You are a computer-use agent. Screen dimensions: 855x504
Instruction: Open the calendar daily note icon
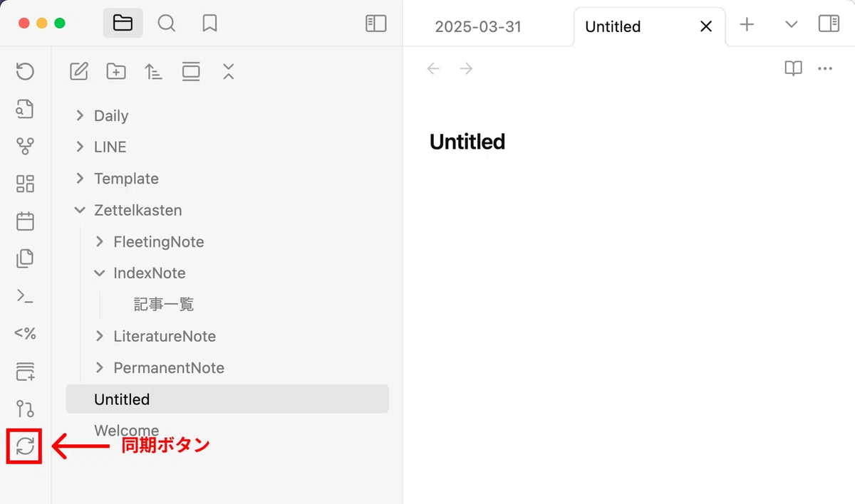coord(25,221)
